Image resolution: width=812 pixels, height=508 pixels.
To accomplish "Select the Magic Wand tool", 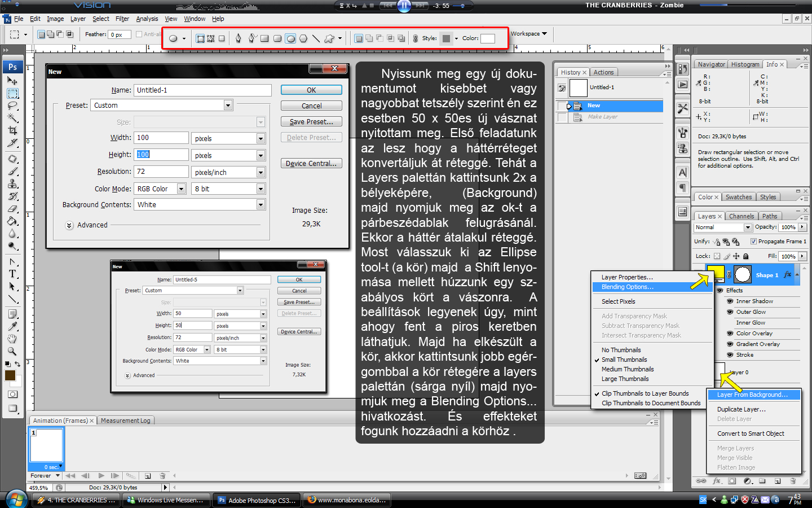I will 12,118.
